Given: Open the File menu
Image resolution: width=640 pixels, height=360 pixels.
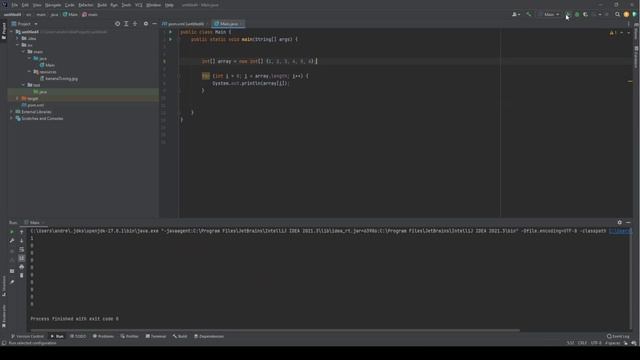Looking at the screenshot, I should tap(15, 5).
